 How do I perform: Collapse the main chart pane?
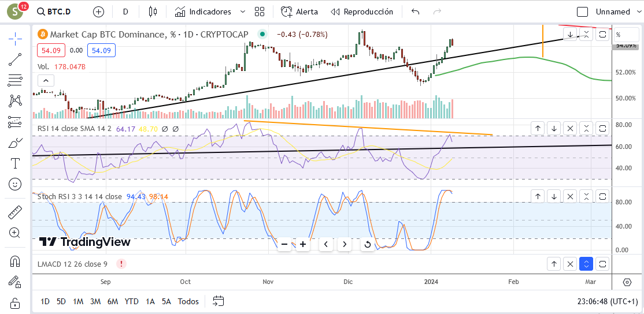[x=587, y=35]
